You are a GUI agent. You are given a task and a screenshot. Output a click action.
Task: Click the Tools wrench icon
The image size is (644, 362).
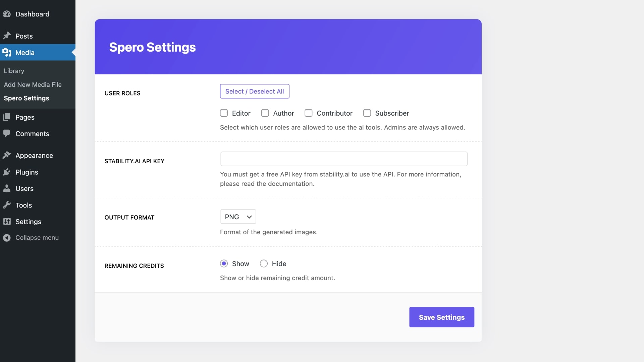pyautogui.click(x=7, y=205)
